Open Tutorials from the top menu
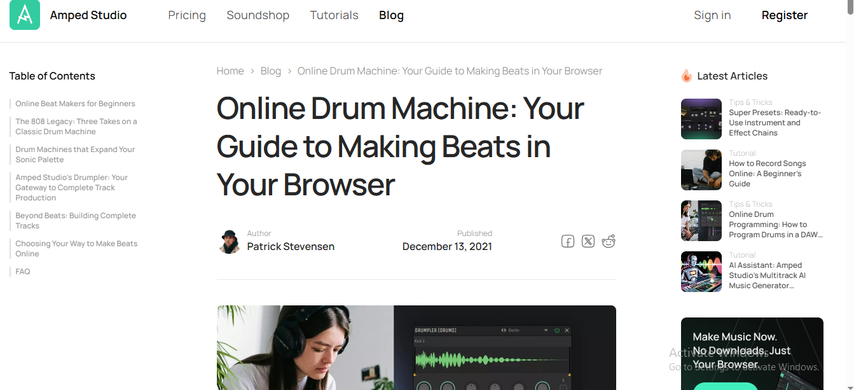This screenshot has height=390, width=854. [334, 15]
